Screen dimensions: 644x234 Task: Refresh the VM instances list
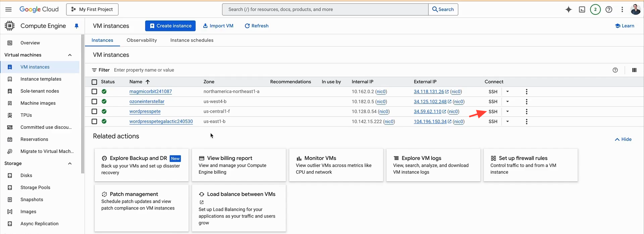pyautogui.click(x=257, y=26)
